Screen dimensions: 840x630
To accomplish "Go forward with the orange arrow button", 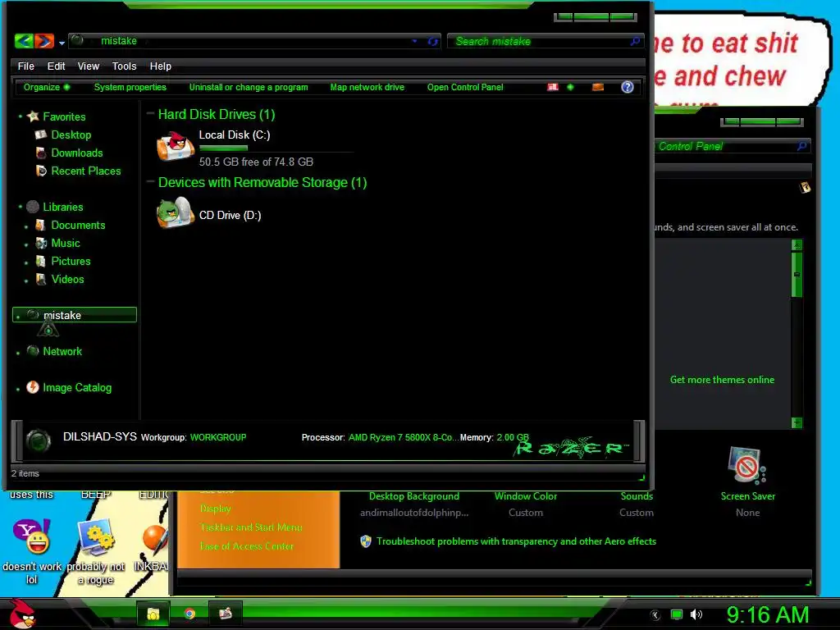I will (44, 41).
